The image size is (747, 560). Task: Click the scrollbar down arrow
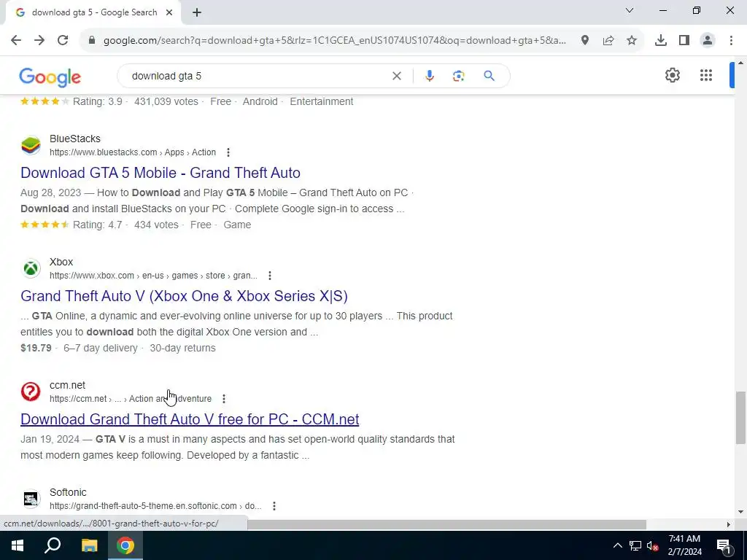tap(740, 513)
